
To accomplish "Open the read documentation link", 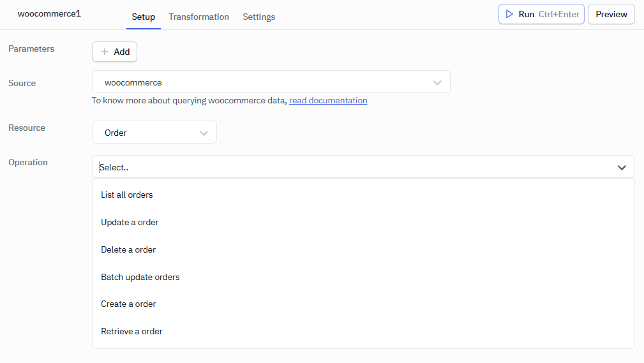I will click(x=328, y=100).
